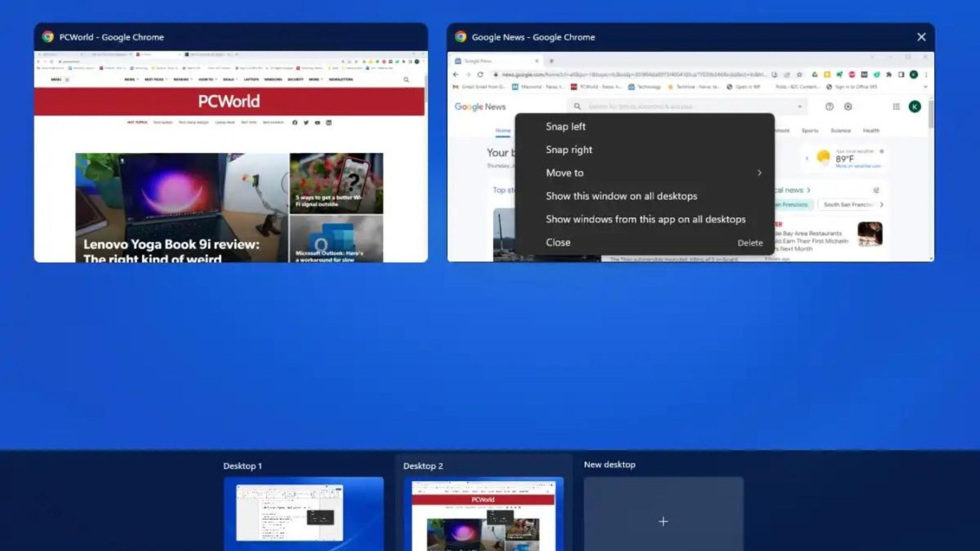This screenshot has height=551, width=980.
Task: Click the Google News help question-mark icon
Action: pyautogui.click(x=829, y=107)
